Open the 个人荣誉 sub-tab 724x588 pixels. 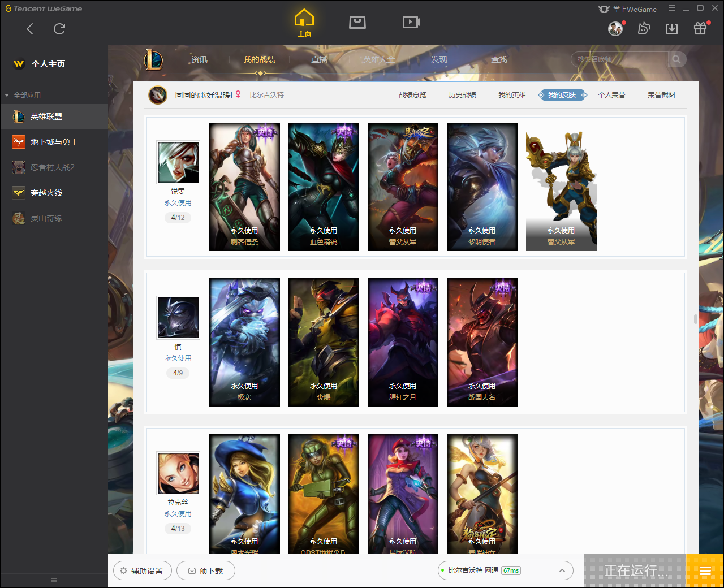(x=611, y=95)
